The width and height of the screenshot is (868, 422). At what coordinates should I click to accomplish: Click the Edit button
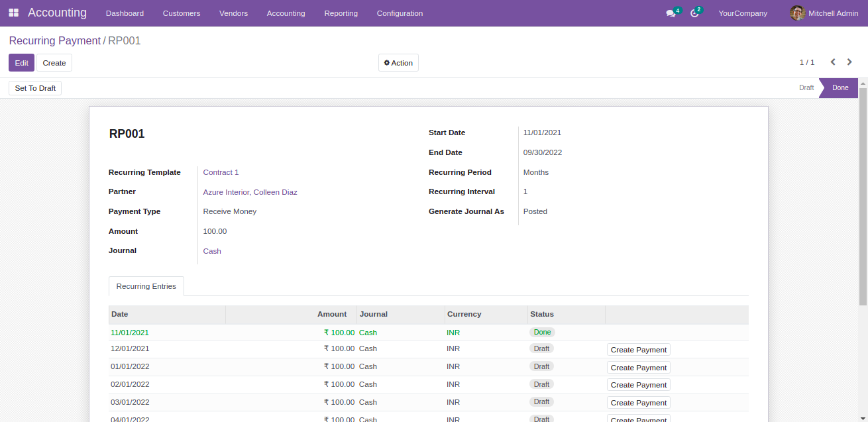(x=21, y=63)
